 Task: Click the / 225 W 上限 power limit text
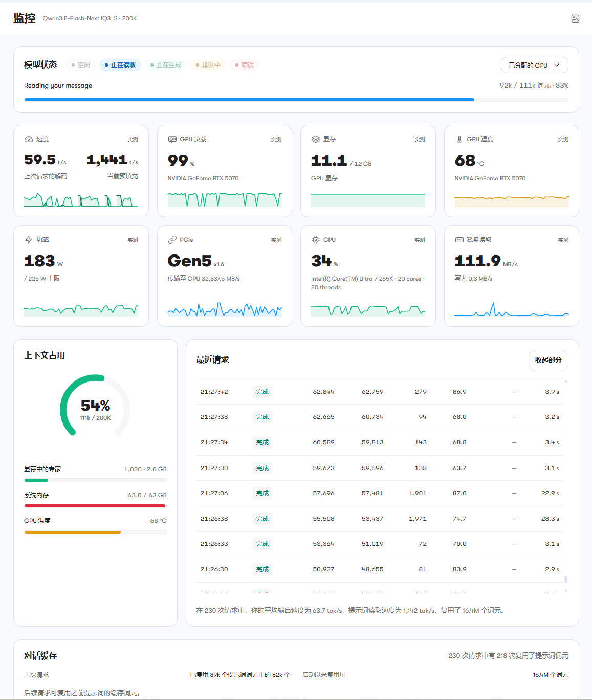pyautogui.click(x=42, y=279)
